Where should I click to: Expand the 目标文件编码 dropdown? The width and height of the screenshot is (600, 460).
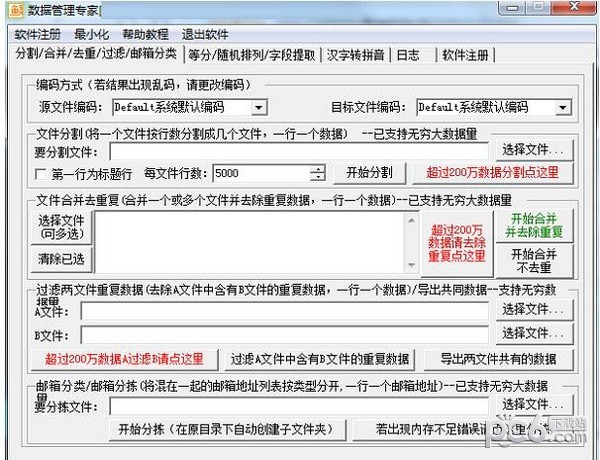(562, 107)
